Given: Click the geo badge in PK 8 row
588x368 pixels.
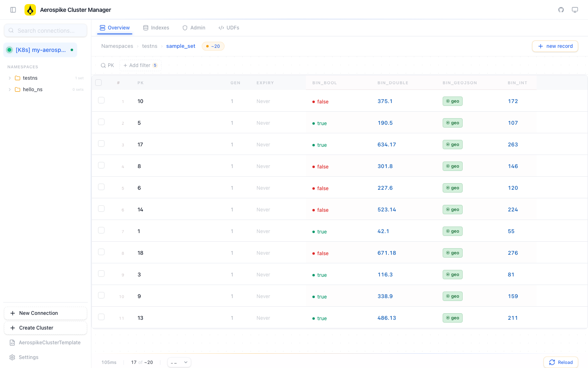Looking at the screenshot, I should tap(452, 166).
